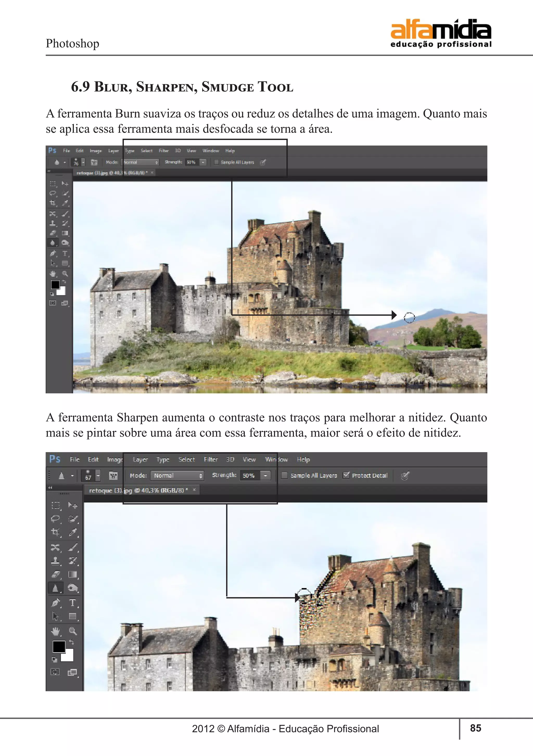Viewport: 533px width, 756px height.
Task: Disable the Protect Detail checkbox
Action: [x=346, y=475]
